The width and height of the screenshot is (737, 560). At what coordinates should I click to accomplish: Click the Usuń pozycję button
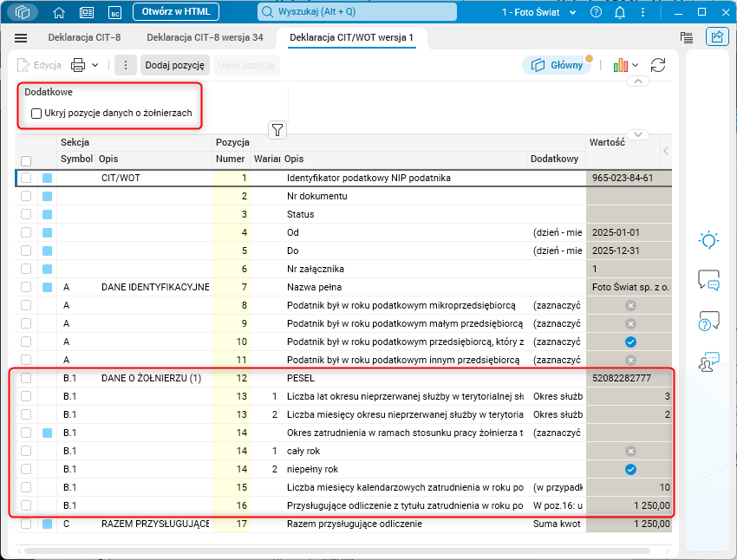(x=246, y=65)
